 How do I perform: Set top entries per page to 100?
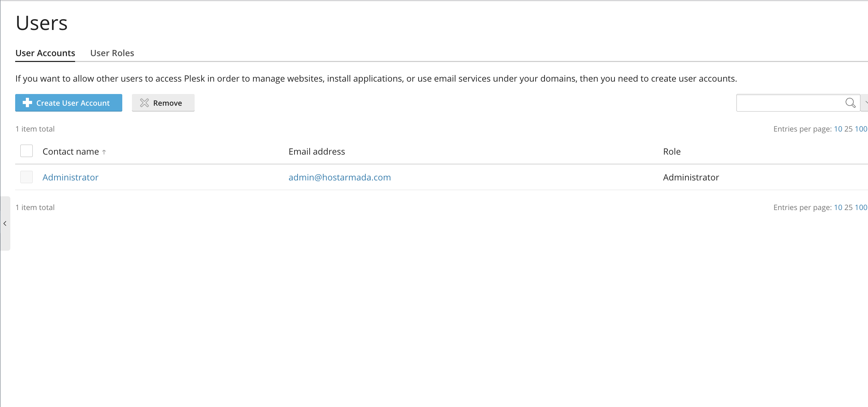(861, 129)
